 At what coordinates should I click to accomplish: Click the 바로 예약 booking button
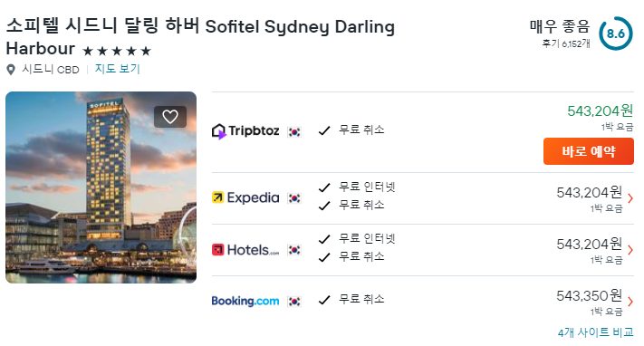(589, 151)
